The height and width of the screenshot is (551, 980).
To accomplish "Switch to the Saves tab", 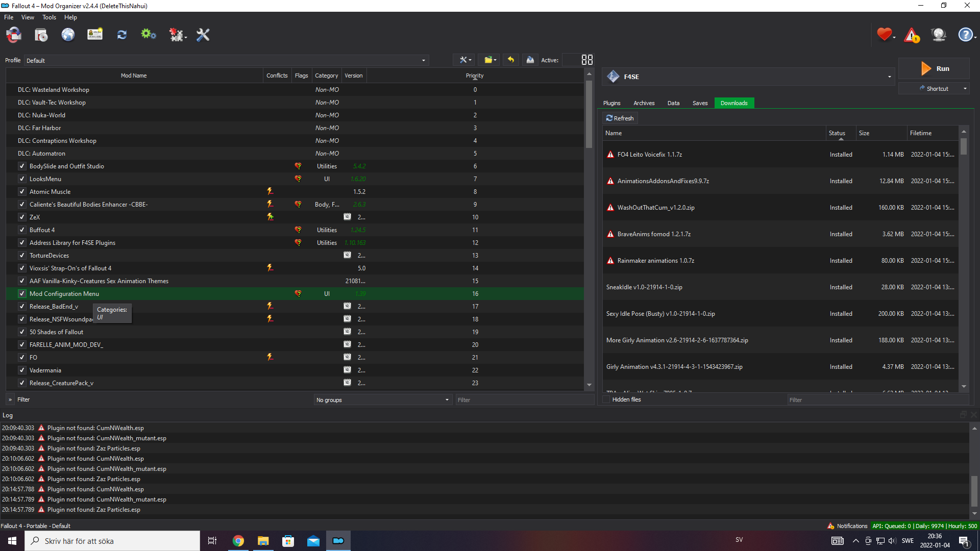I will click(x=700, y=103).
